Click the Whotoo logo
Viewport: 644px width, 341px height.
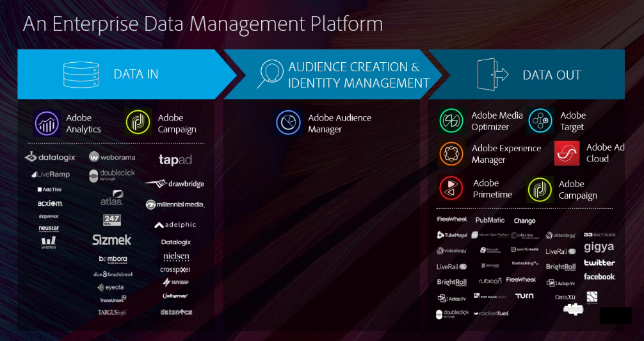pos(49,243)
